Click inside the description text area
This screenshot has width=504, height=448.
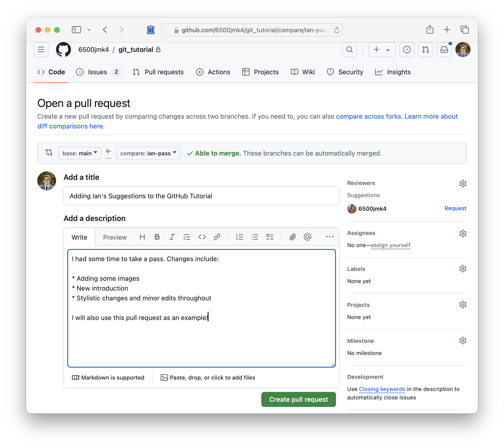201,308
